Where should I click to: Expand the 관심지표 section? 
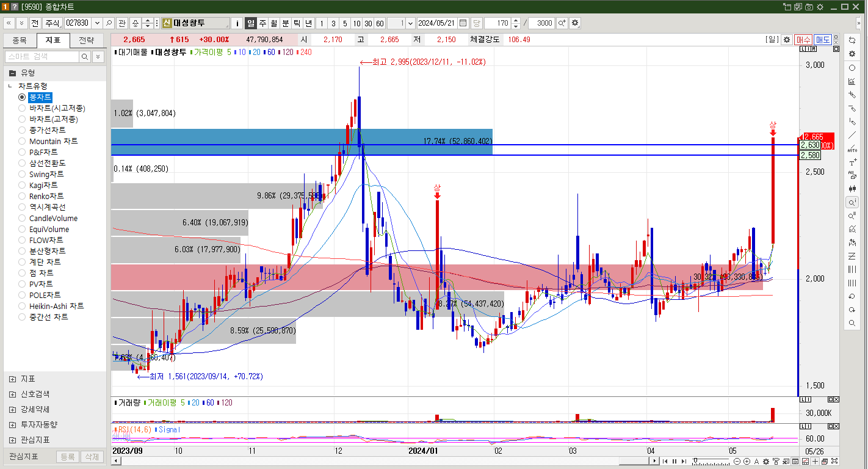point(55,440)
